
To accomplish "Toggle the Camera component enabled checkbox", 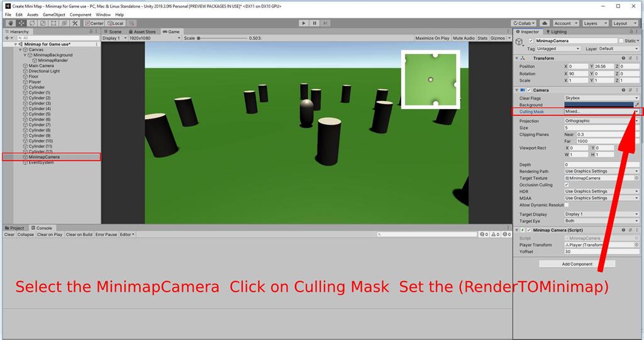I will 529,90.
